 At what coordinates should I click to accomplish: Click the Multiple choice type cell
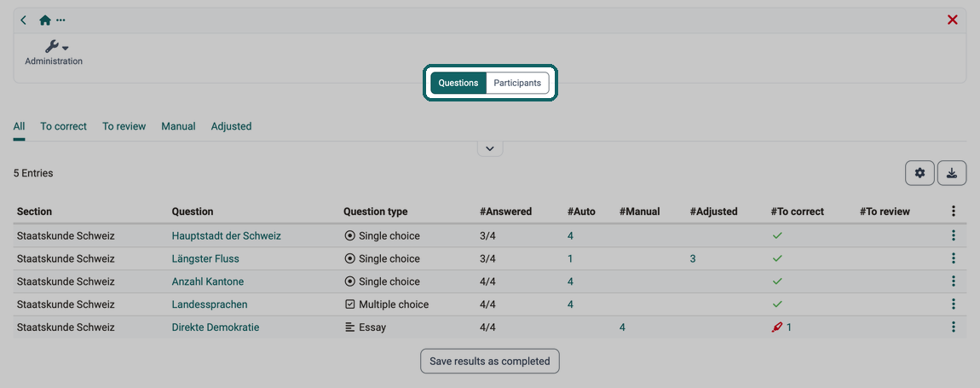(387, 304)
